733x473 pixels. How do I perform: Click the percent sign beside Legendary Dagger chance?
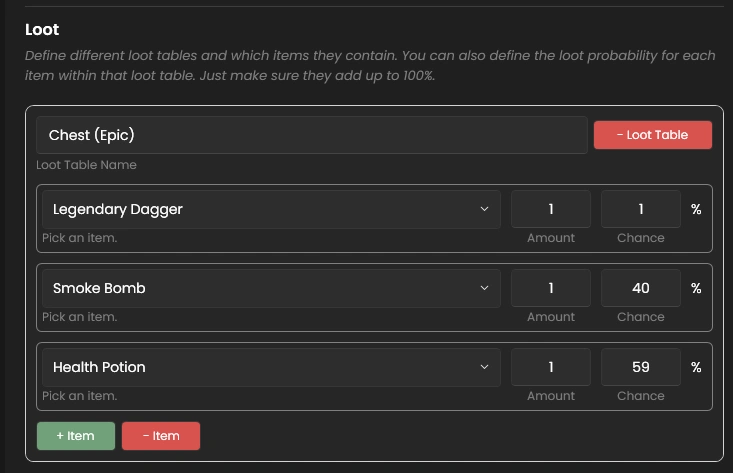tap(696, 209)
